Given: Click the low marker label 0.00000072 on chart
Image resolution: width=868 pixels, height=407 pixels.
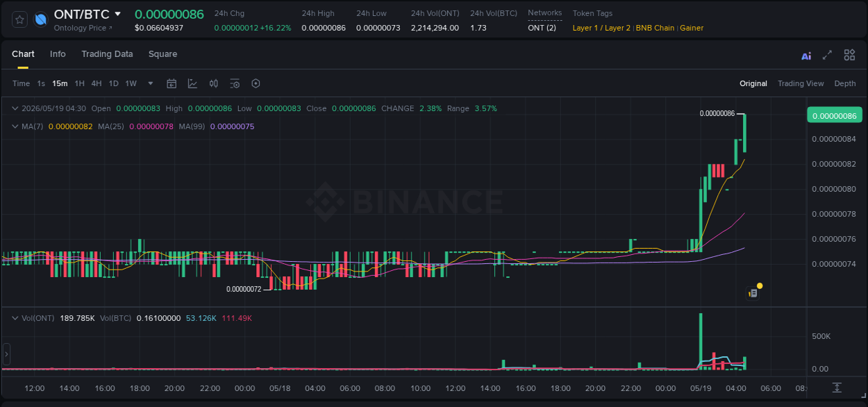Looking at the screenshot, I should coord(244,289).
